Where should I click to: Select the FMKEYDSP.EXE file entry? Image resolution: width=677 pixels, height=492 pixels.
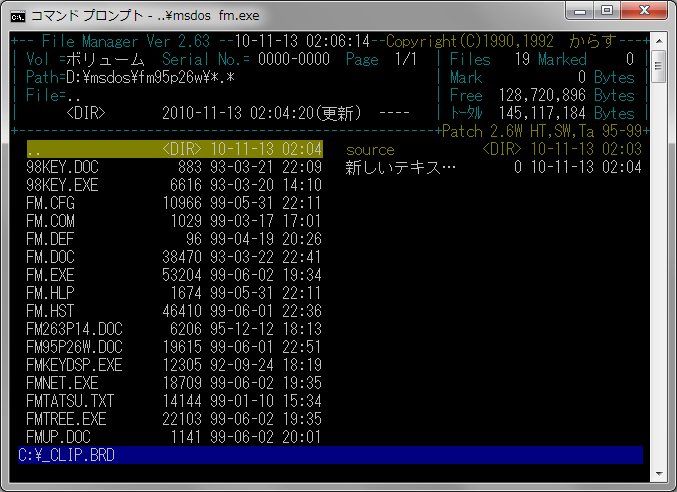coord(174,365)
